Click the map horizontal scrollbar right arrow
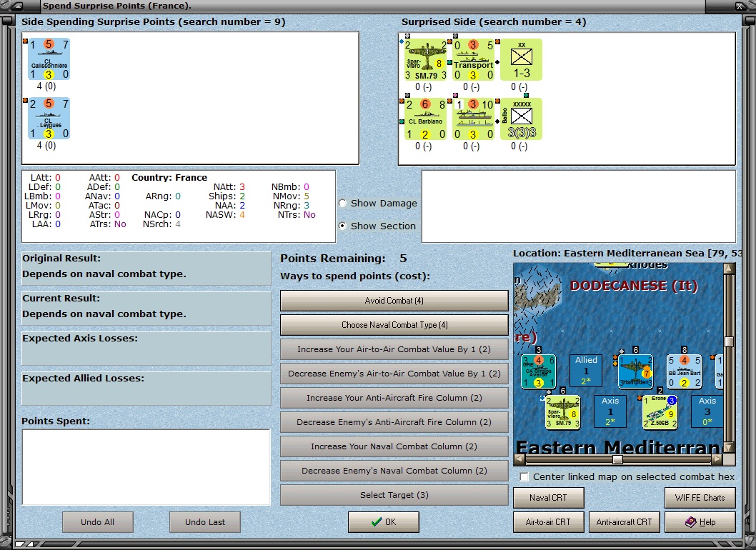Screen dimensions: 756x550 717,459
